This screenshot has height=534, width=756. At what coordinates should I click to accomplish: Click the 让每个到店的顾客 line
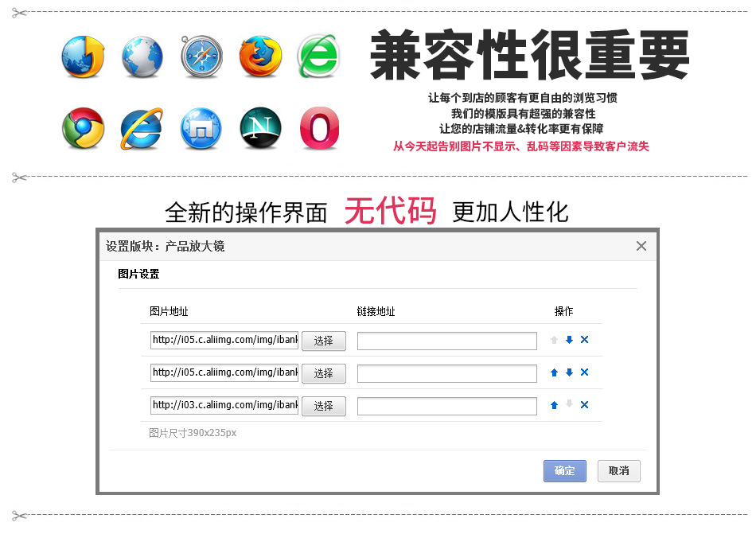[x=523, y=98]
